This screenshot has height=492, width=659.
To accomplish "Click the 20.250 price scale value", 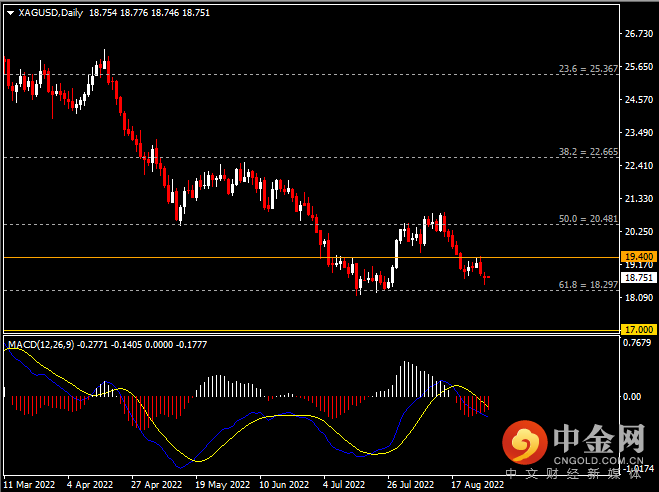I will point(639,232).
